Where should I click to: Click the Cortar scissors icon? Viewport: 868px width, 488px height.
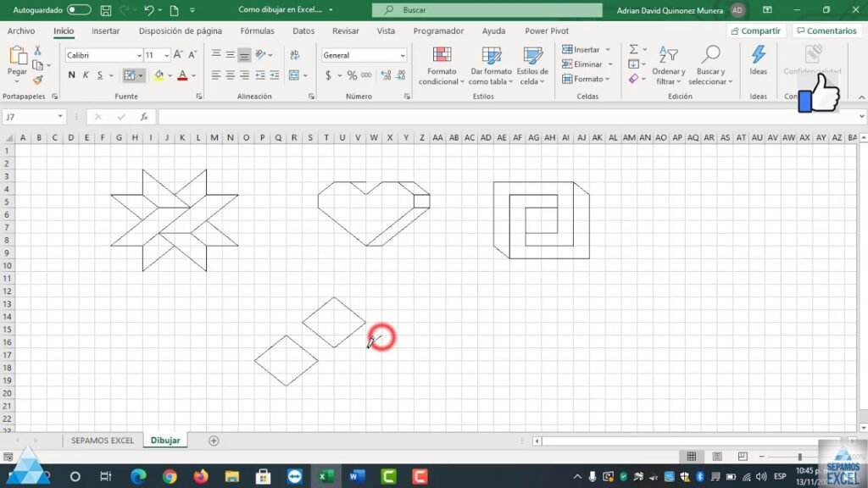37,51
